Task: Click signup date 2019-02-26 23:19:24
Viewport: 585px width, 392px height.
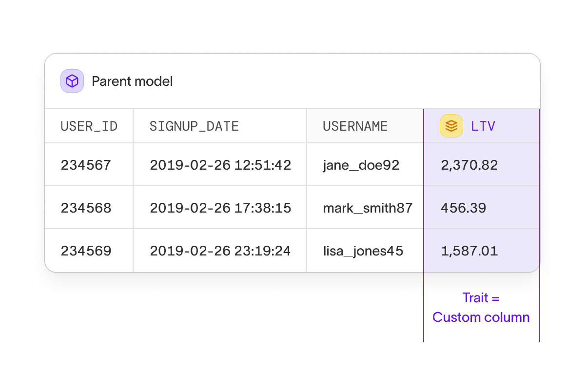Action: pos(220,251)
